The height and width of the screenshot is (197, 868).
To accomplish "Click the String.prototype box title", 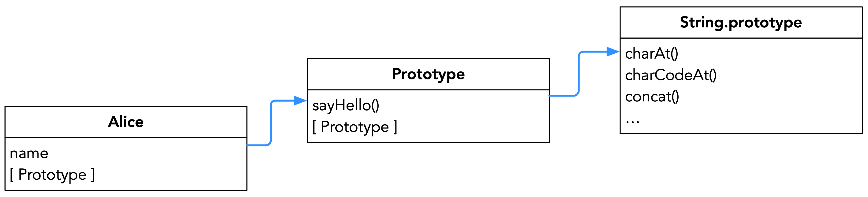I will tap(741, 22).
